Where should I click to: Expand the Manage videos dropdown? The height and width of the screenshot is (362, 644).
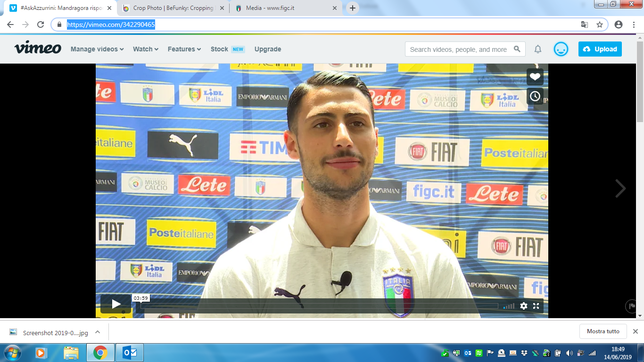pyautogui.click(x=96, y=49)
